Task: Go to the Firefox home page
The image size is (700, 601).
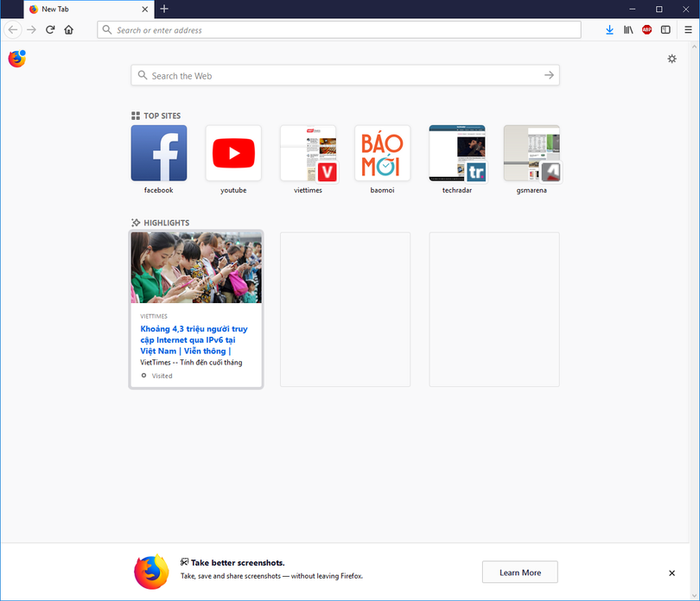Action: coord(68,29)
